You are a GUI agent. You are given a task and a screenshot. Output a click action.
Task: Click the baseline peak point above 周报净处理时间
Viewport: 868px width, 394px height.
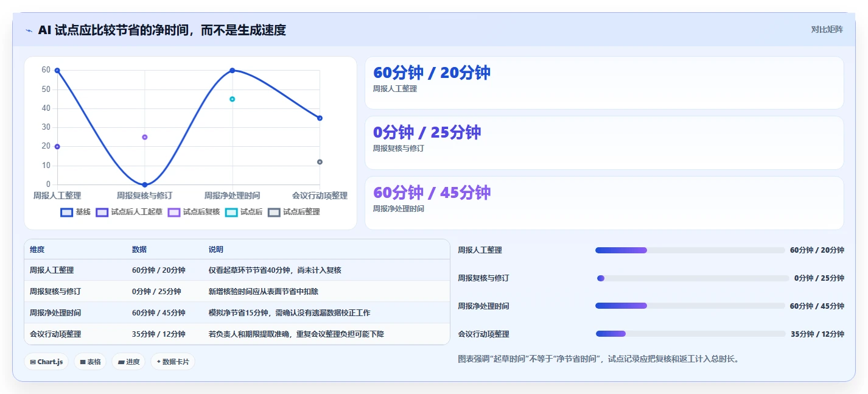233,71
